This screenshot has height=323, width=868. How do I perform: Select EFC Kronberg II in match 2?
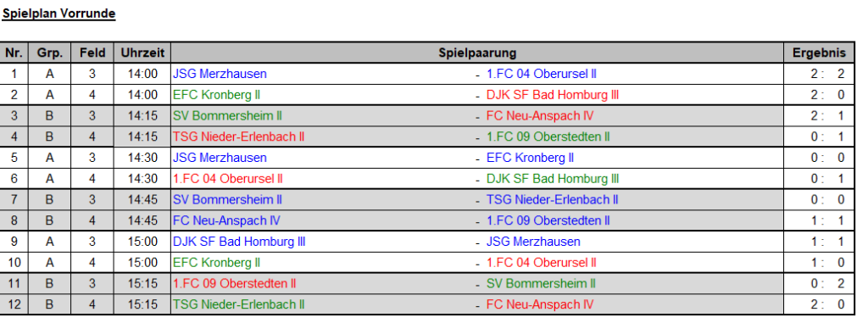(x=216, y=95)
